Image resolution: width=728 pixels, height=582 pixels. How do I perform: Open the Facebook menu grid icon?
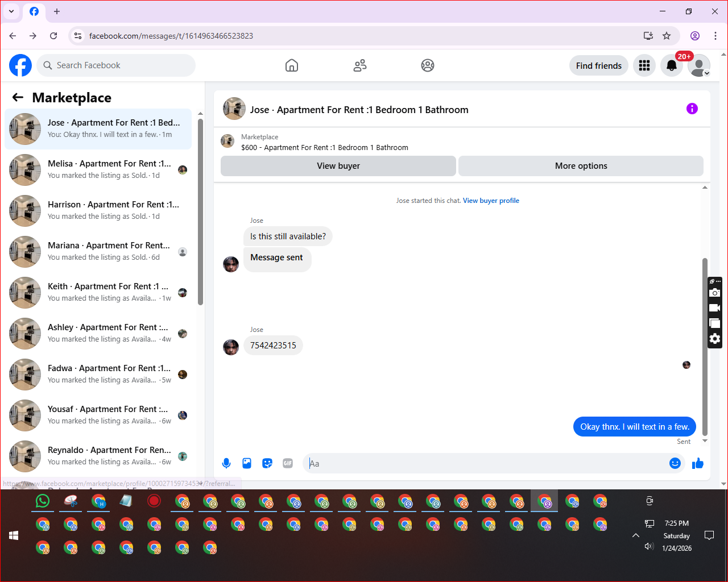(644, 65)
